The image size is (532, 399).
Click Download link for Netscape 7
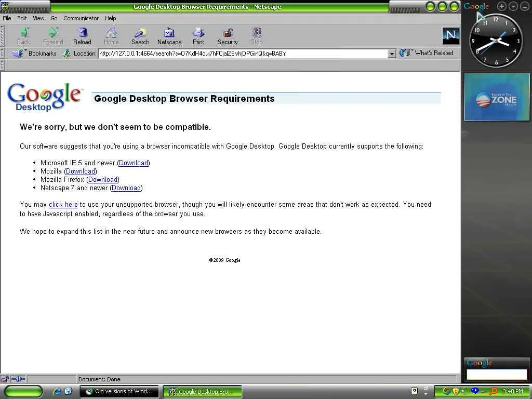point(126,188)
